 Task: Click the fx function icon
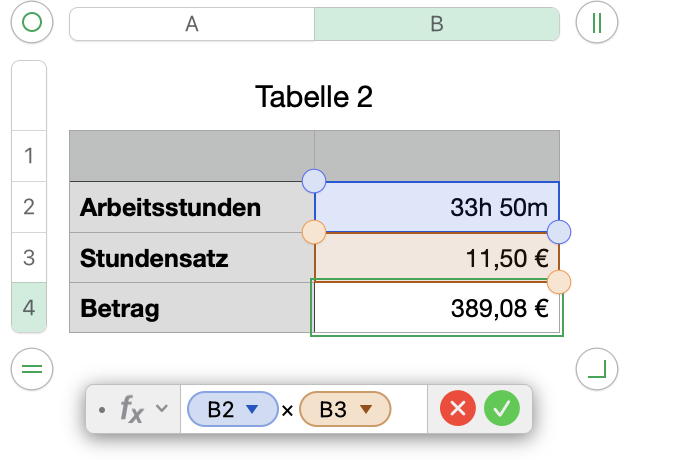[132, 408]
